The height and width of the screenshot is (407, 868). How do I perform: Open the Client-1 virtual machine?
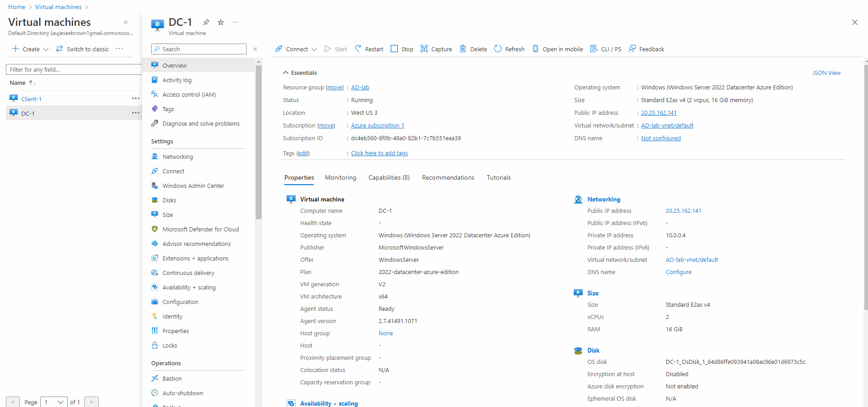[x=31, y=99]
